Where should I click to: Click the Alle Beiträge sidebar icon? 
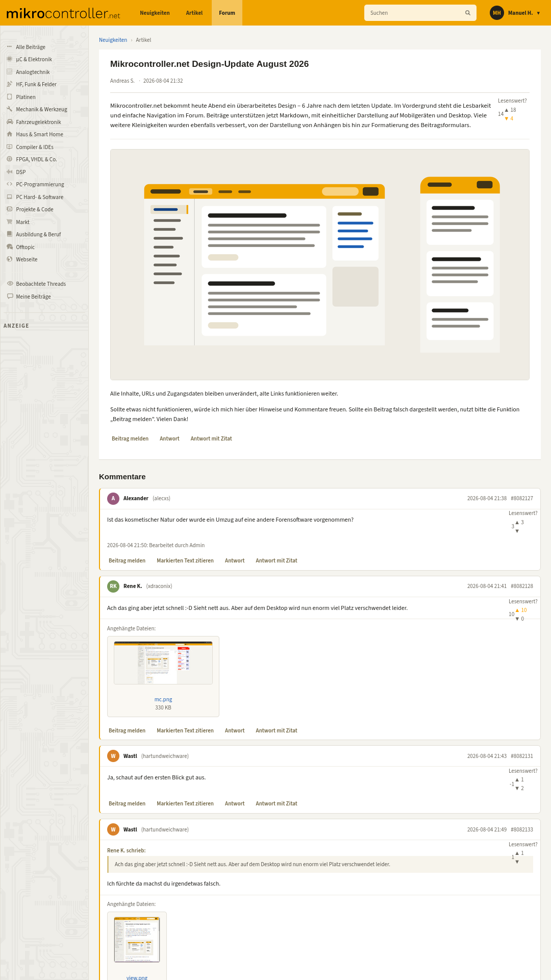[x=9, y=47]
